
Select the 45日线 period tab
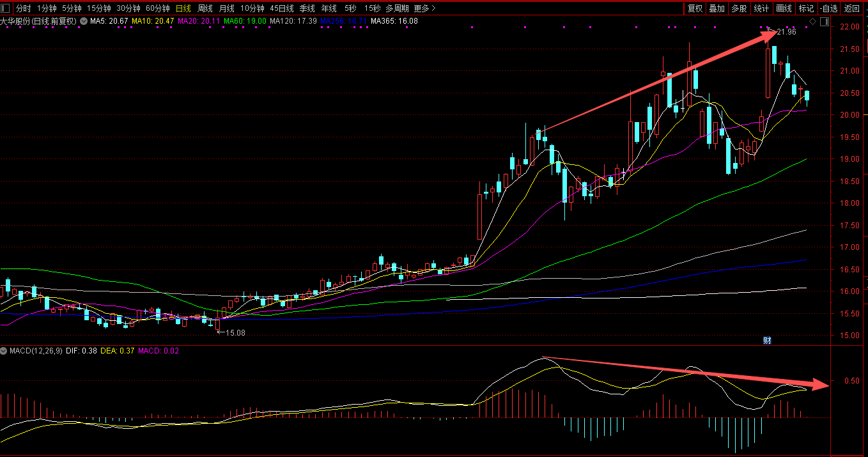(282, 8)
